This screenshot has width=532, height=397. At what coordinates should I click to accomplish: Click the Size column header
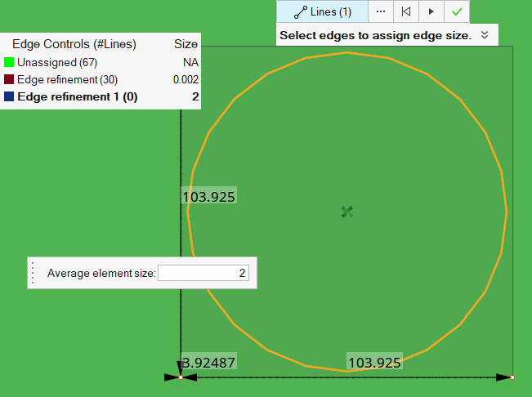click(186, 44)
